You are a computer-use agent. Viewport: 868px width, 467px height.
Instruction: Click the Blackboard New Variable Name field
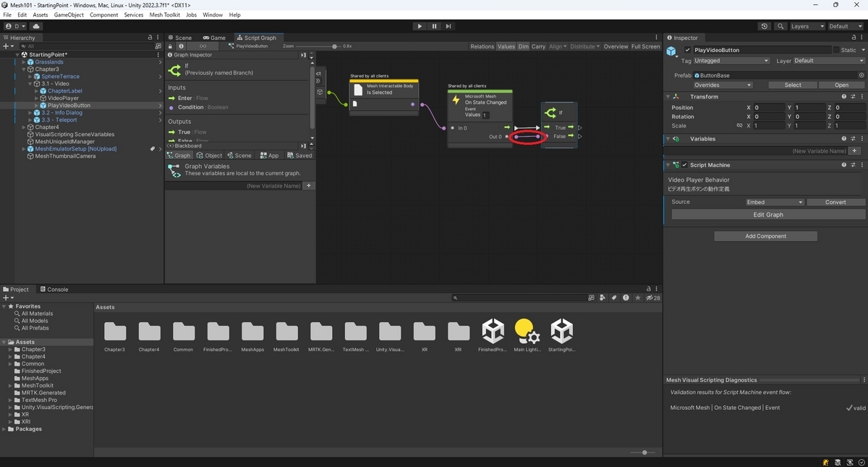pyautogui.click(x=234, y=186)
